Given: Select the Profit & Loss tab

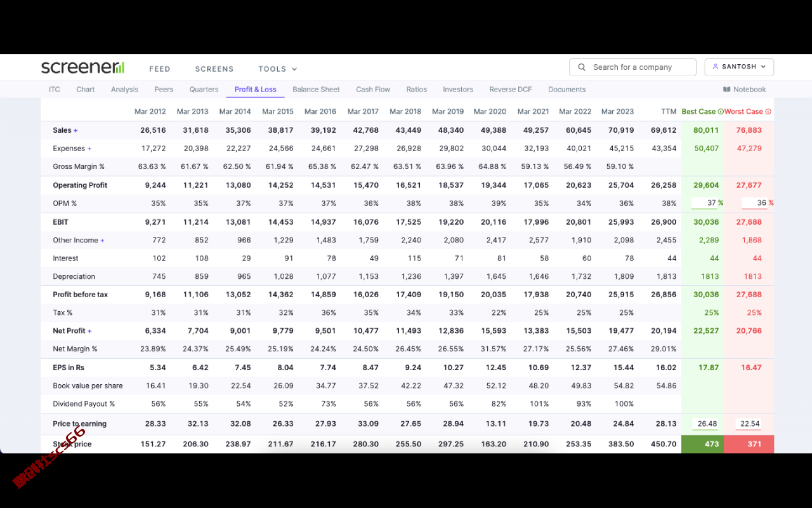Looking at the screenshot, I should point(256,90).
